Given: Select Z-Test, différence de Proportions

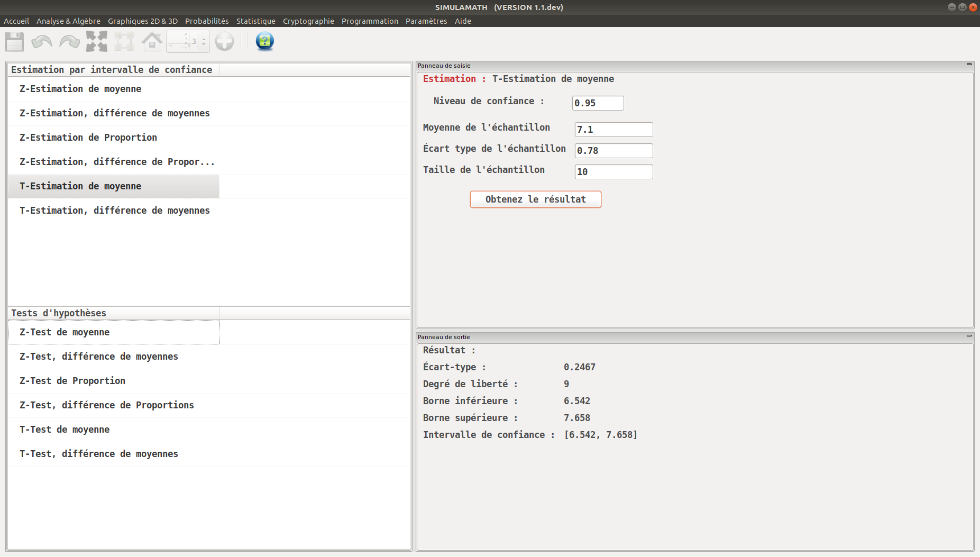Looking at the screenshot, I should coord(114,405).
